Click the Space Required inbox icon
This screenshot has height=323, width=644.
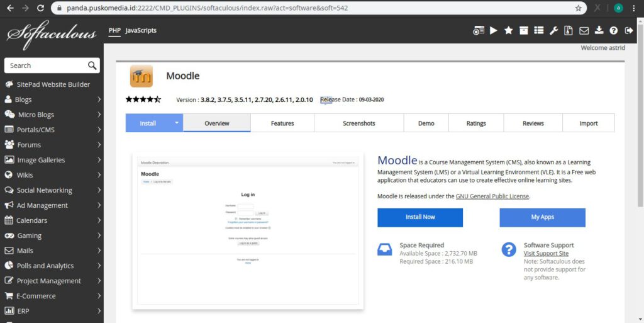coord(384,249)
